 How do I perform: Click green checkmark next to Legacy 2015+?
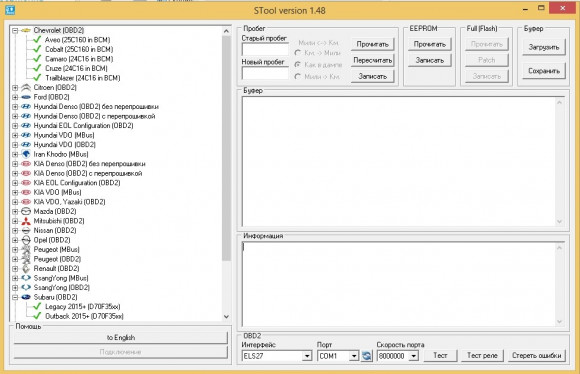[37, 307]
